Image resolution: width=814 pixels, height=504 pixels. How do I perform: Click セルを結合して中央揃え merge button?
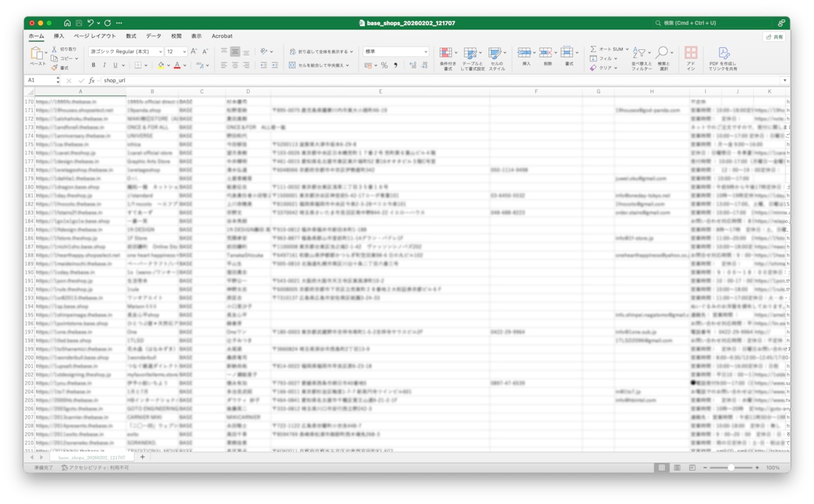click(x=319, y=65)
